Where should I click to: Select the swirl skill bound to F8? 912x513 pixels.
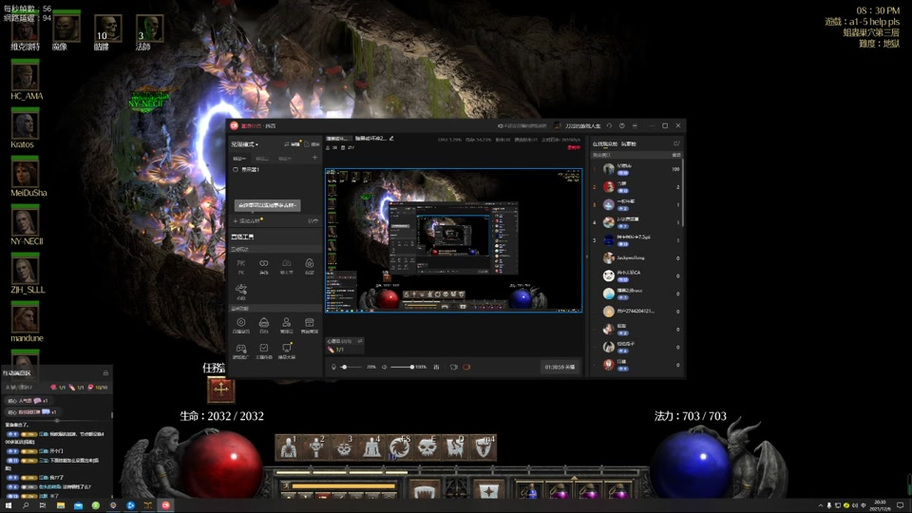[400, 447]
